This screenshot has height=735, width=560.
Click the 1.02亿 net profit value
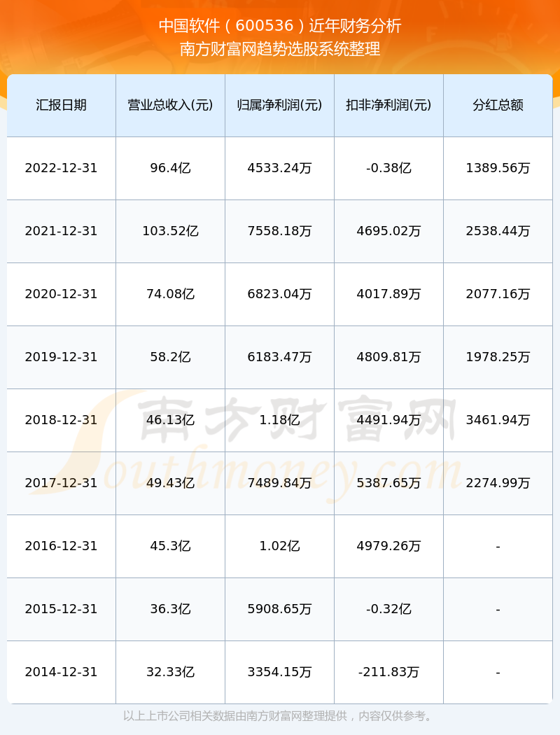tap(280, 546)
